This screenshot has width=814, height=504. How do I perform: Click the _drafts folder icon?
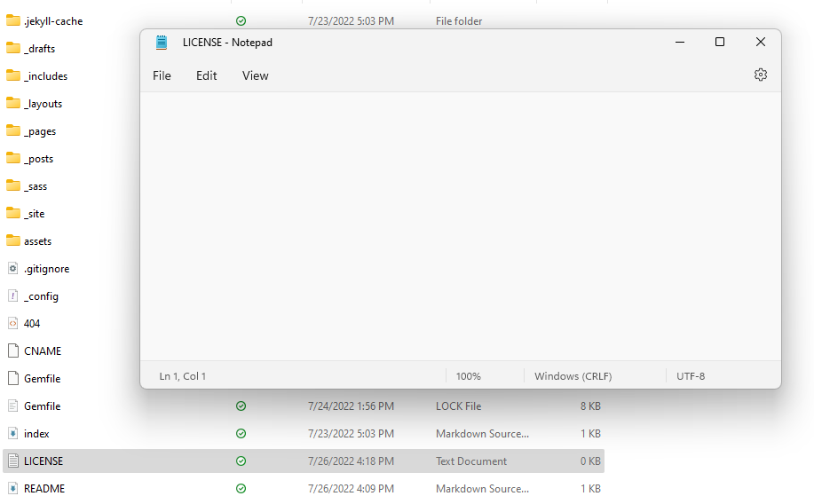point(13,49)
